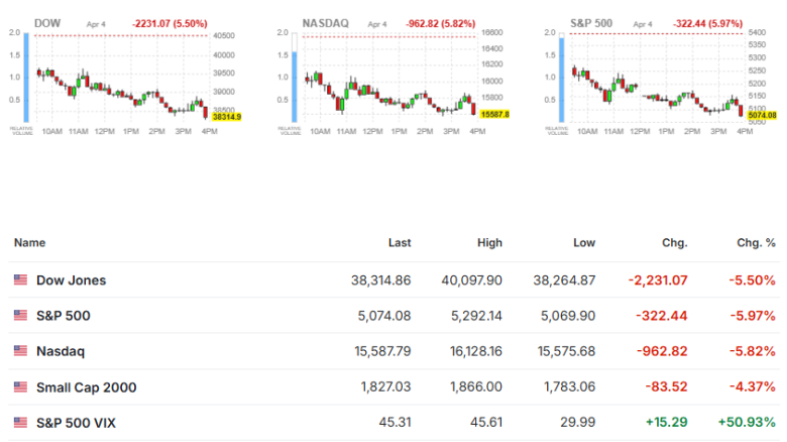
Task: Click Dow Jones percent change -5.50%
Action: point(752,280)
